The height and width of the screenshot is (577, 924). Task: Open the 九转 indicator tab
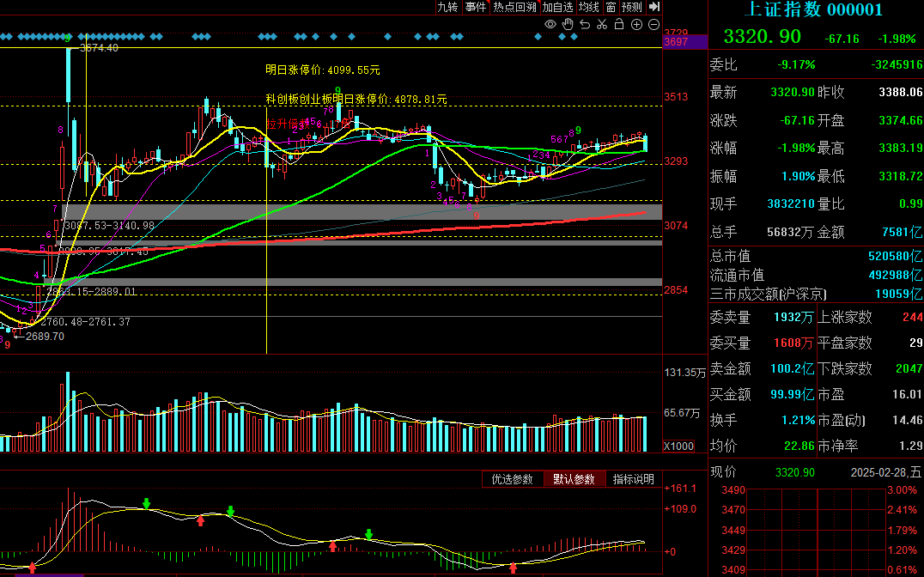tap(447, 7)
